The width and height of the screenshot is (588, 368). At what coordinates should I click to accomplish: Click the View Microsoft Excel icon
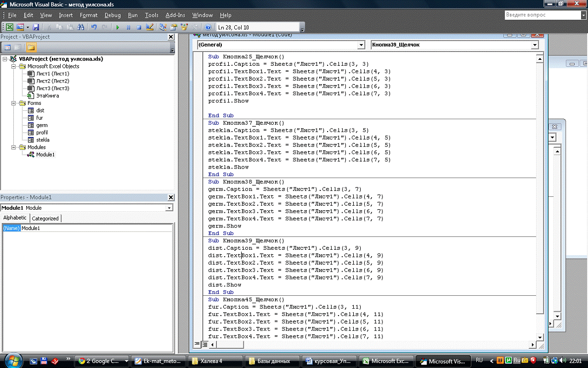[9, 27]
